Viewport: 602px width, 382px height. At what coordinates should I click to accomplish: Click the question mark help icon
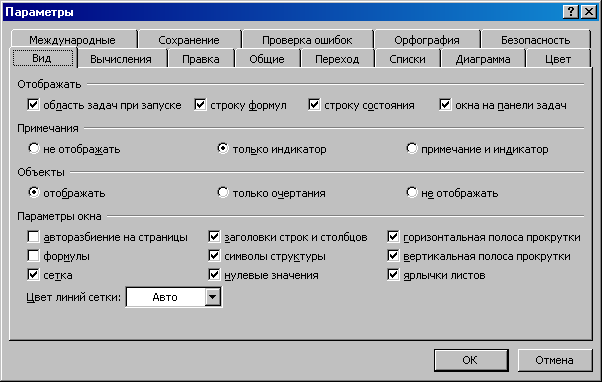pos(571,12)
